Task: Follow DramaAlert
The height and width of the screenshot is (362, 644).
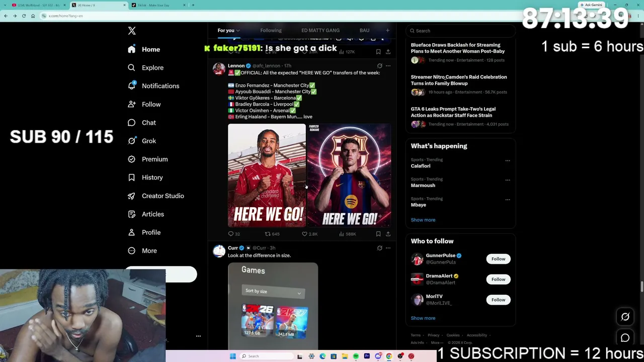Action: (x=498, y=280)
